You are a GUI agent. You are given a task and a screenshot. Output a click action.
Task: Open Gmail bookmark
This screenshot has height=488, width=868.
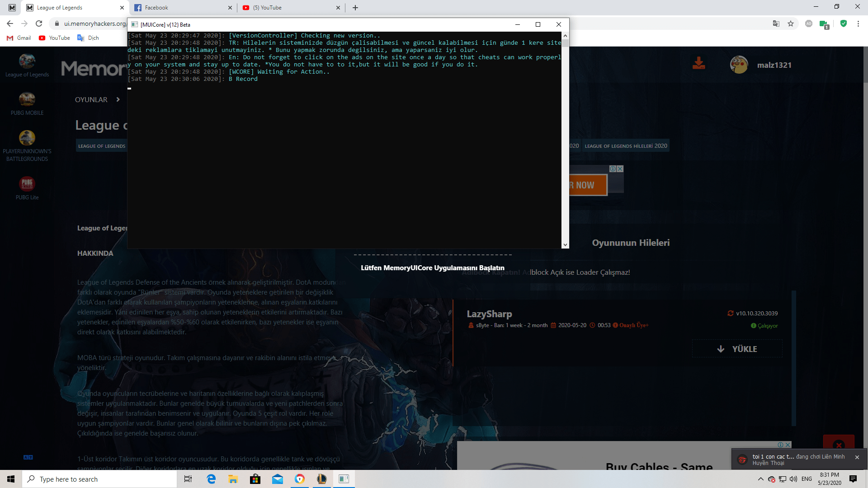pos(19,38)
